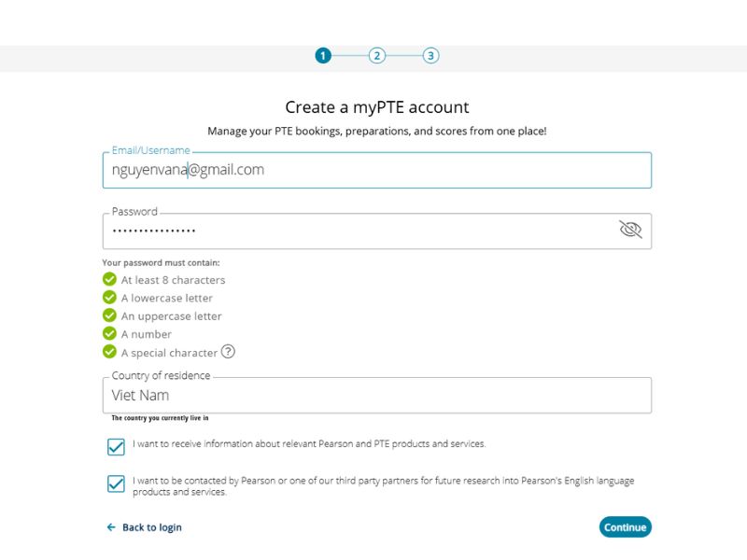
Task: Click the Email/Username field
Action: 377,170
